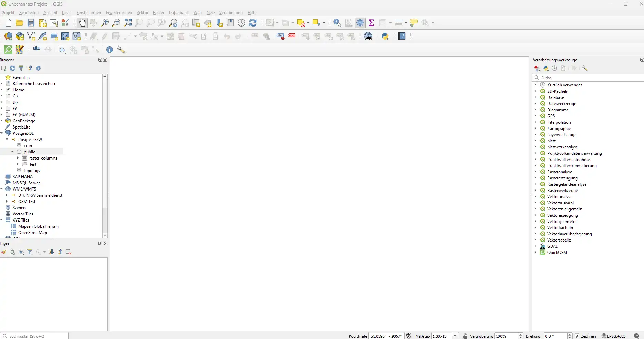Activate the Identify Features tool
Viewport: 644px width, 339px height.
pos(337,23)
